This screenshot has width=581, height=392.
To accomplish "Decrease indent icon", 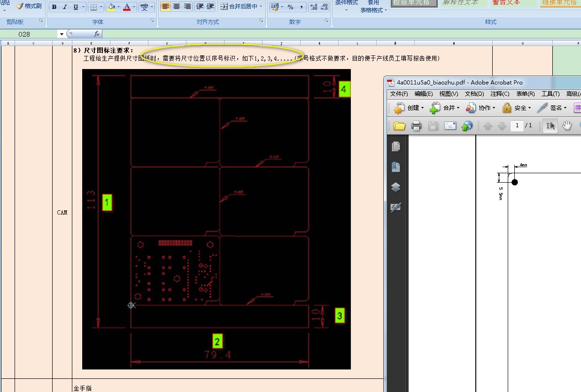I will click(x=200, y=7).
